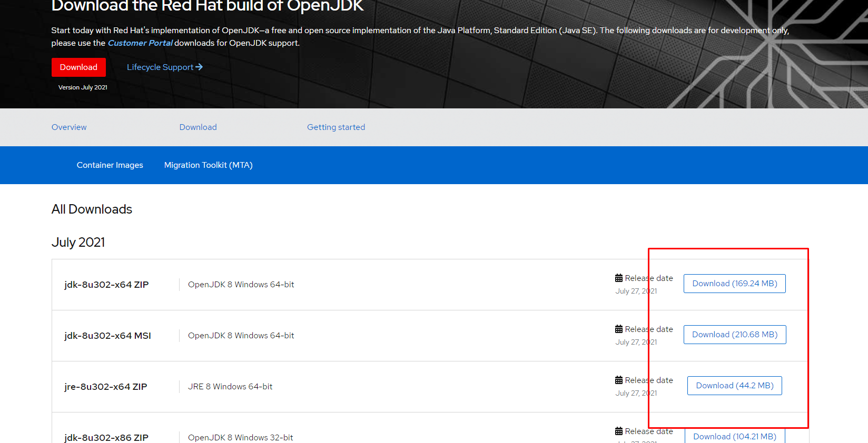Click calendar icon in jdk-8u302-x86 ZIP row
The width and height of the screenshot is (868, 443).
(x=619, y=431)
